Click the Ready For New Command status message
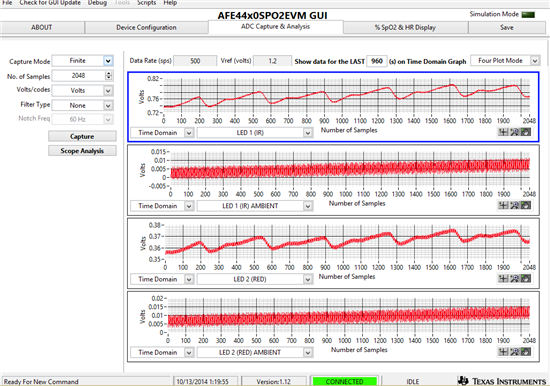The image size is (550, 386). tap(41, 381)
